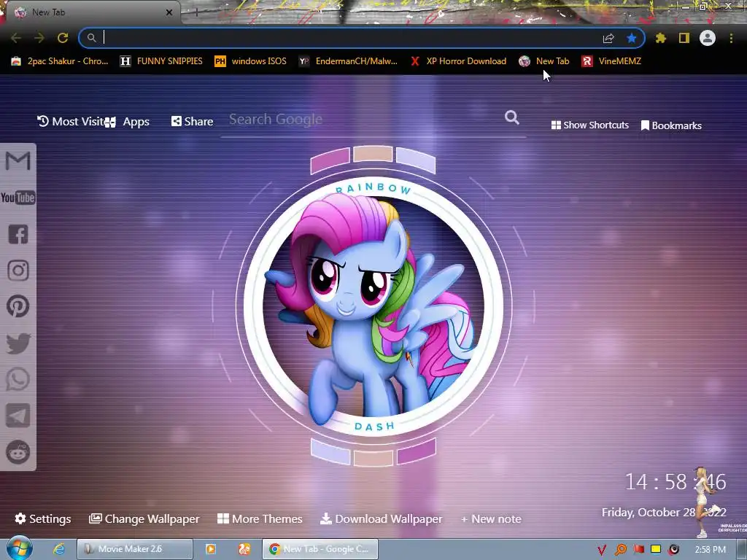Click the taskbar clock 2:58 PM
This screenshot has height=560, width=747.
click(710, 550)
